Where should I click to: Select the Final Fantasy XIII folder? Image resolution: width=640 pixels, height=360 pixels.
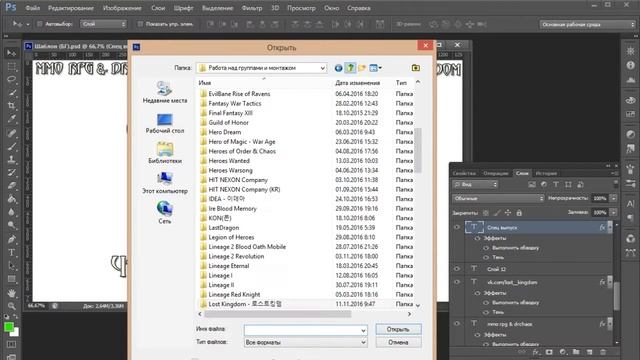pyautogui.click(x=230, y=113)
